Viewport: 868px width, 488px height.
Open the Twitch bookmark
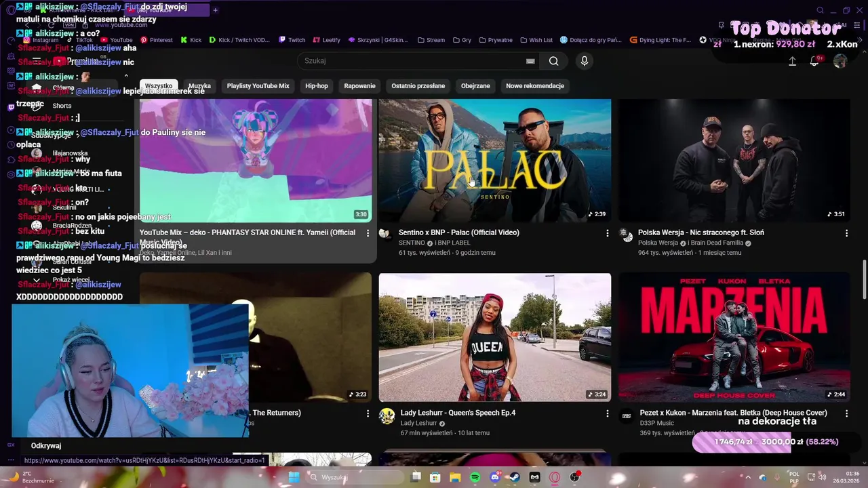(292, 40)
